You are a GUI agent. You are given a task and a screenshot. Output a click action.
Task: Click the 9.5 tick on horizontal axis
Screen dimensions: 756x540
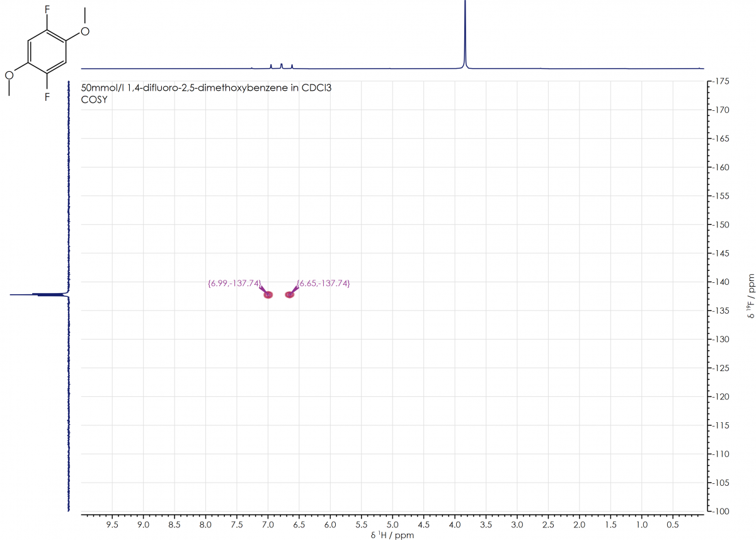(112, 524)
